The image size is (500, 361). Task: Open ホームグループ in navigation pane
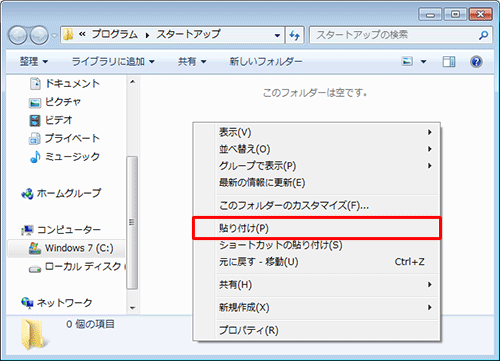61,193
